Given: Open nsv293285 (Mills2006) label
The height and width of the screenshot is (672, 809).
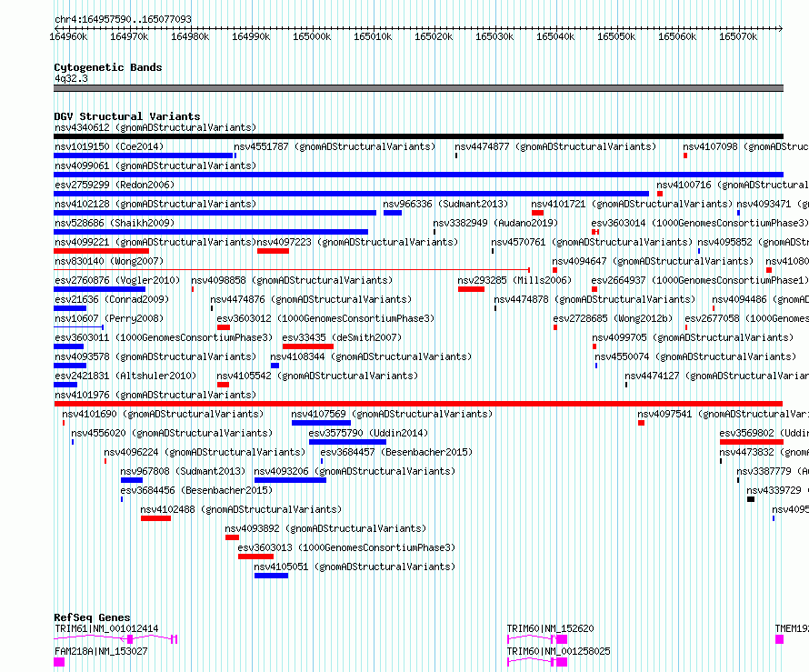Looking at the screenshot, I should (514, 280).
